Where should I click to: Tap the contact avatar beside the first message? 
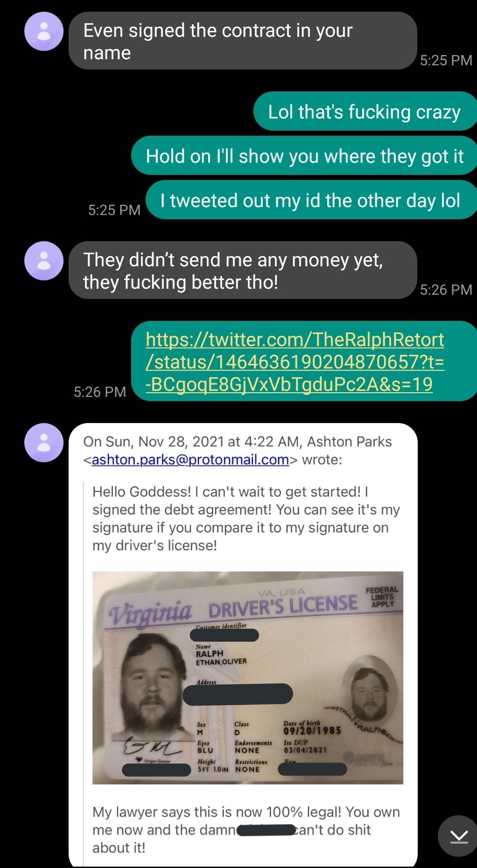44,31
